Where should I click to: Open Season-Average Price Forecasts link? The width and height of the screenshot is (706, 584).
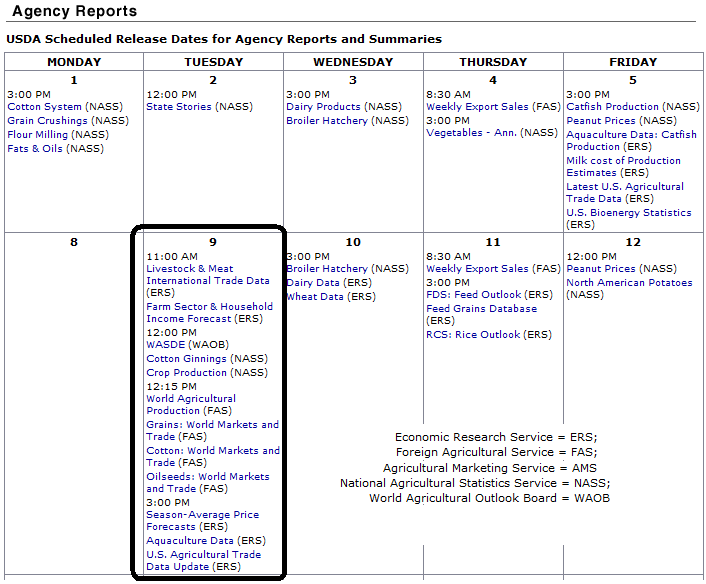tap(203, 521)
